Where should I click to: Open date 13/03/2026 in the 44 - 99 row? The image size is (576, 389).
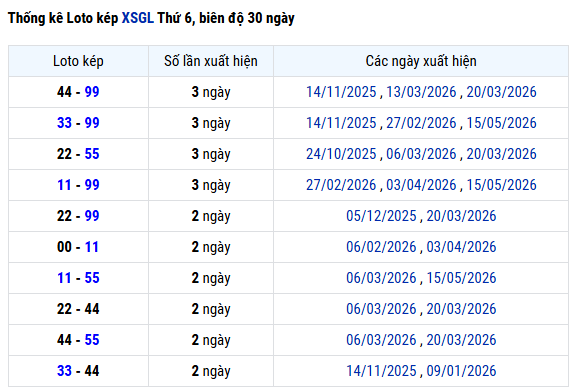point(421,92)
